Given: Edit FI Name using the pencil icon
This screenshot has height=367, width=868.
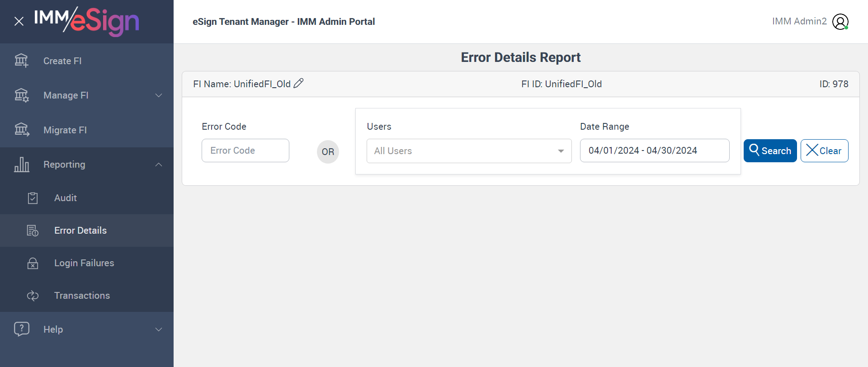Looking at the screenshot, I should [x=298, y=84].
